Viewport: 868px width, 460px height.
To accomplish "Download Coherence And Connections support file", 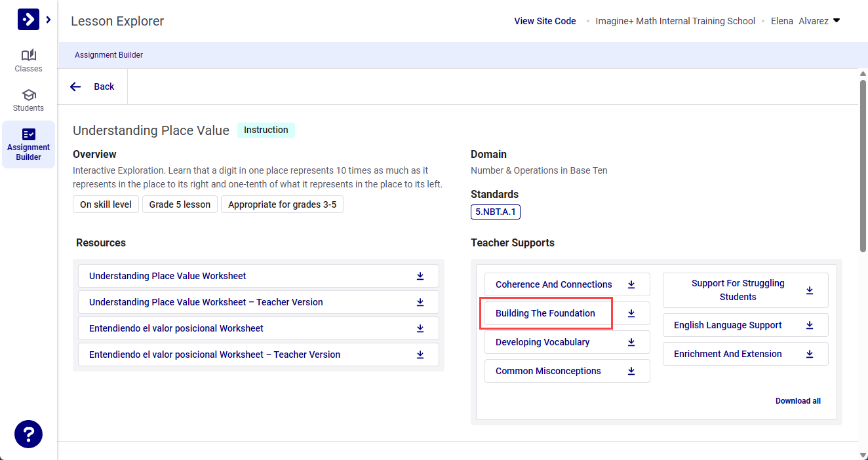I will 631,284.
